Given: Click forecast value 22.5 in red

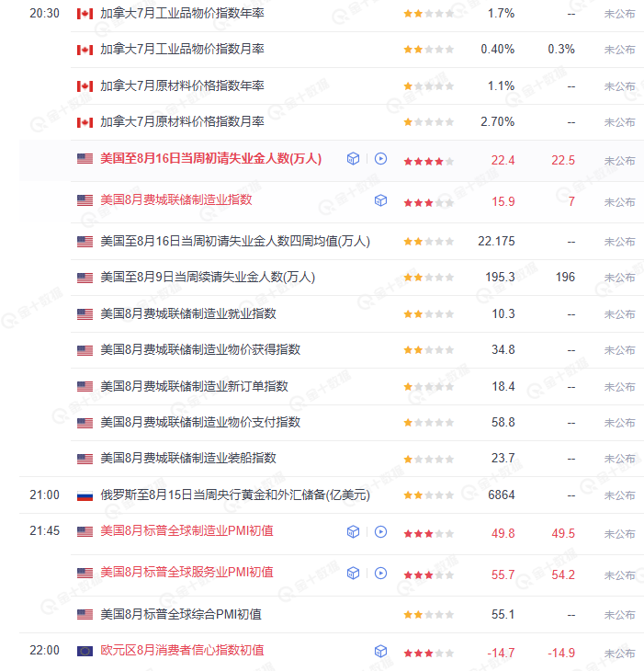Looking at the screenshot, I should 563,161.
